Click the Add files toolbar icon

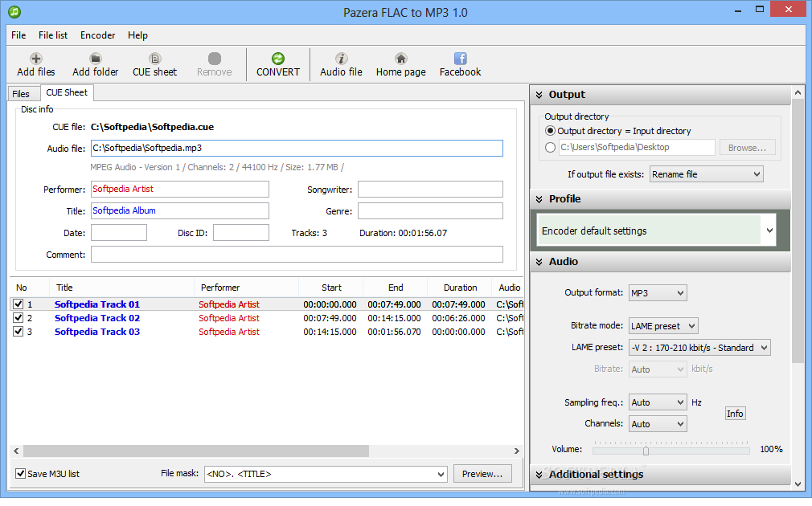(35, 59)
